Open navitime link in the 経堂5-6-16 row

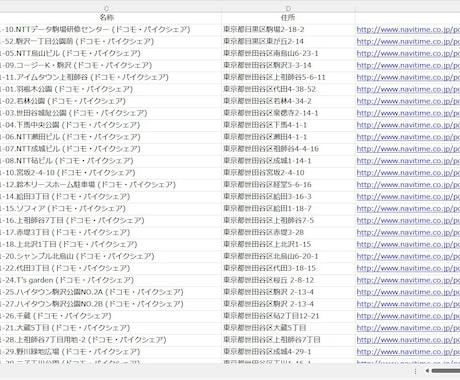[x=408, y=185]
